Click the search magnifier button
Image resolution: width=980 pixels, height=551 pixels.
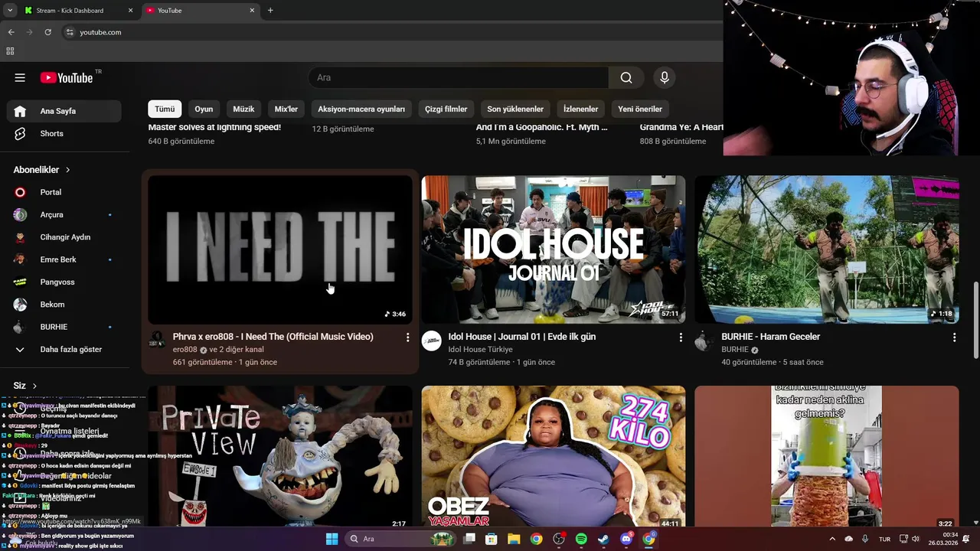coord(626,77)
